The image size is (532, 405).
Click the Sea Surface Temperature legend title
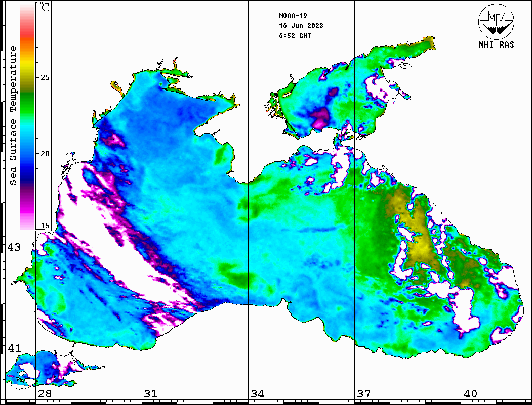[13, 116]
